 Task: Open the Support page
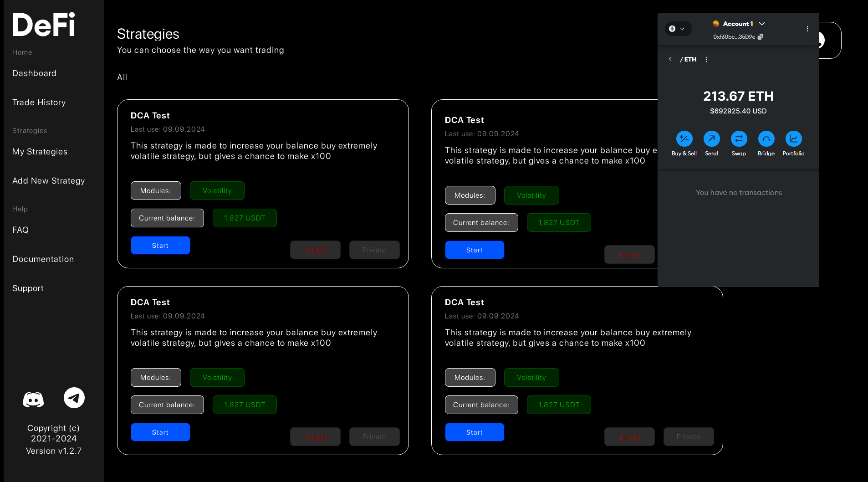click(28, 288)
